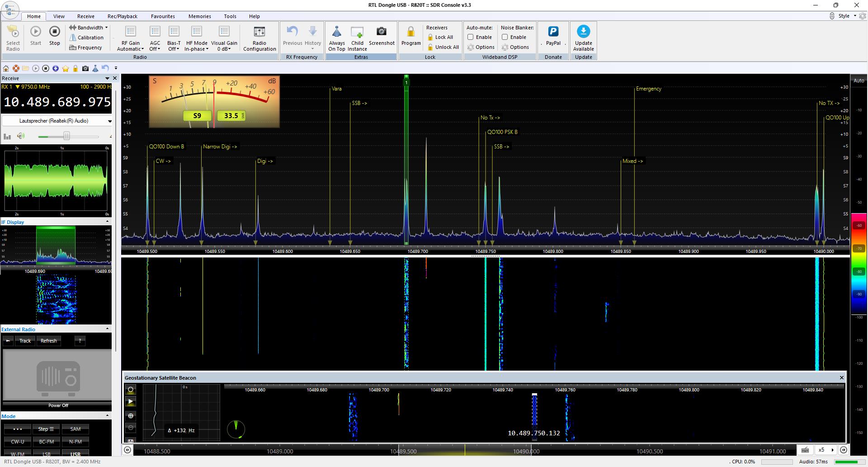This screenshot has width=868, height=467.
Task: Close the Geostationary Satellite Beacon panel
Action: pyautogui.click(x=841, y=377)
